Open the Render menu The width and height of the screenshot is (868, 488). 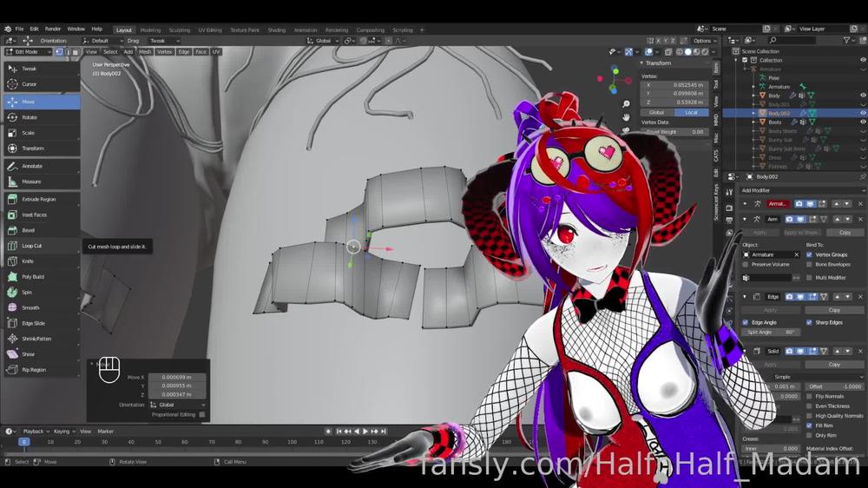53,30
